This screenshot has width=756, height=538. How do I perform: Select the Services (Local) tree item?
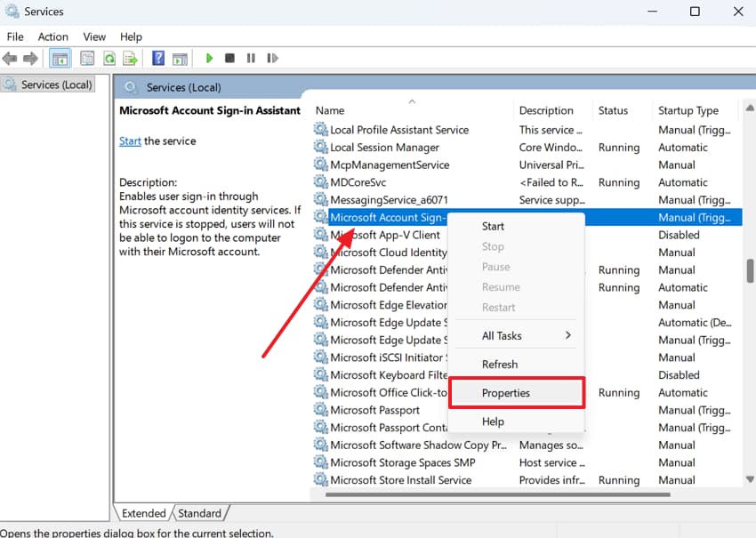(x=55, y=84)
